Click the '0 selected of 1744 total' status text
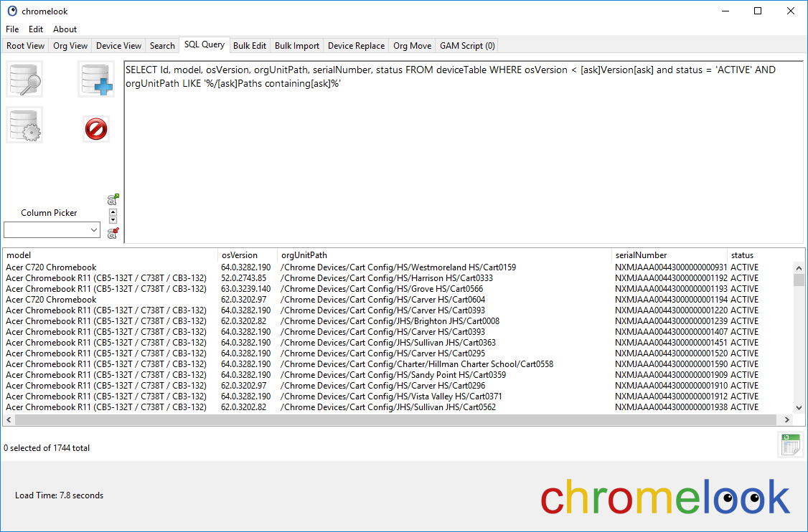Screen dimensions: 808x532 point(47,448)
